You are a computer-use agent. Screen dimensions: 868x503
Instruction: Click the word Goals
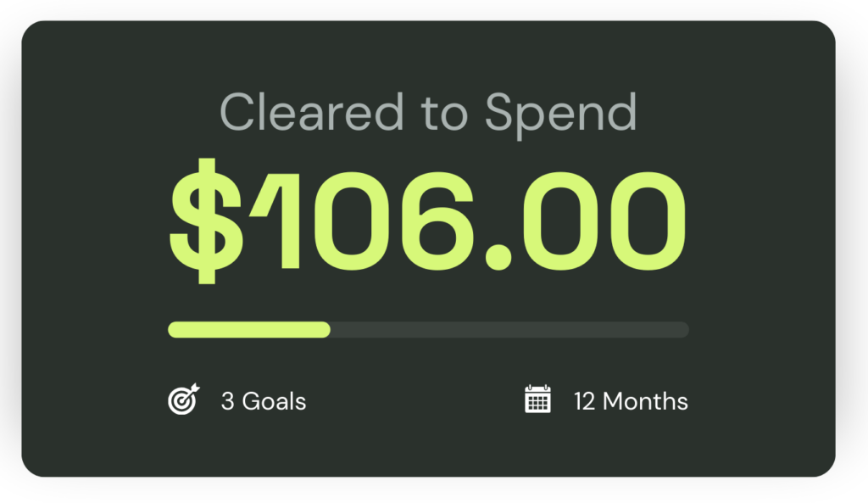tap(275, 401)
